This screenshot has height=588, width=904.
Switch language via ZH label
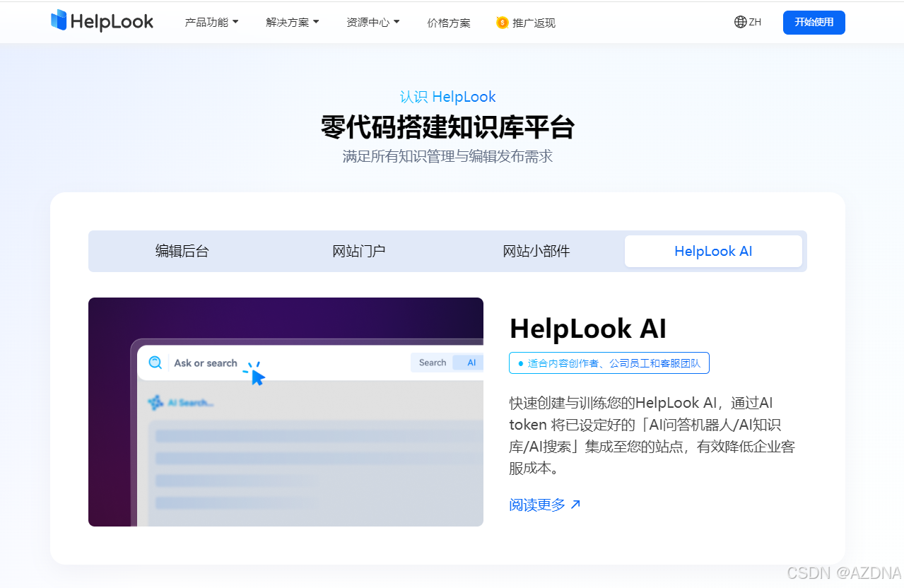point(755,22)
